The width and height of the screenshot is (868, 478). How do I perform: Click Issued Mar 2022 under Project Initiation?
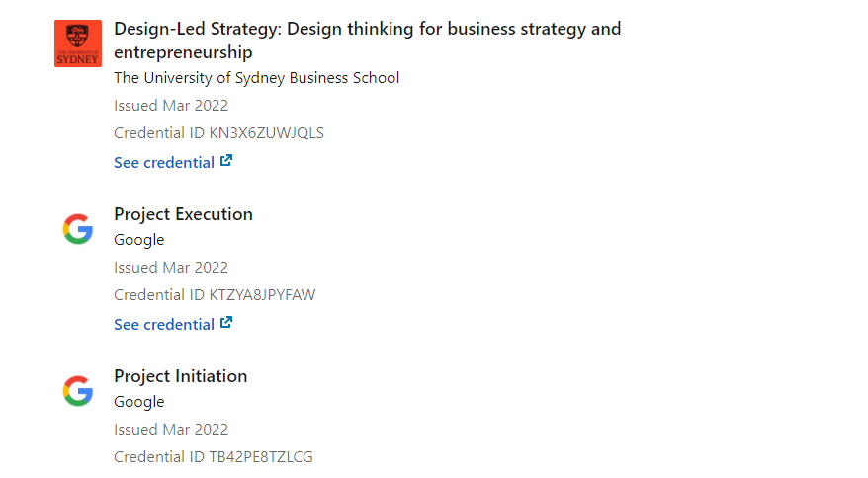coord(171,430)
